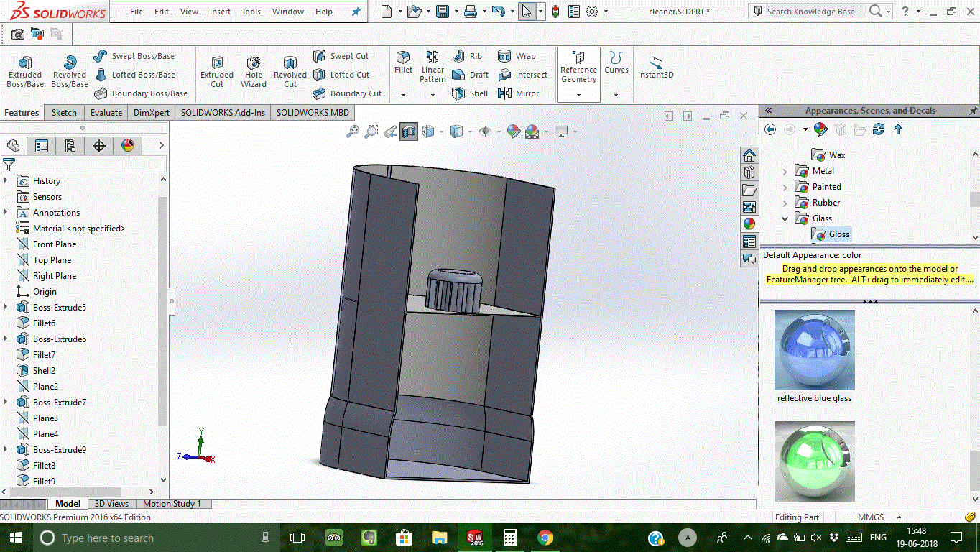Expand the Annotations folder
Screen dimensions: 980x552
click(6, 213)
